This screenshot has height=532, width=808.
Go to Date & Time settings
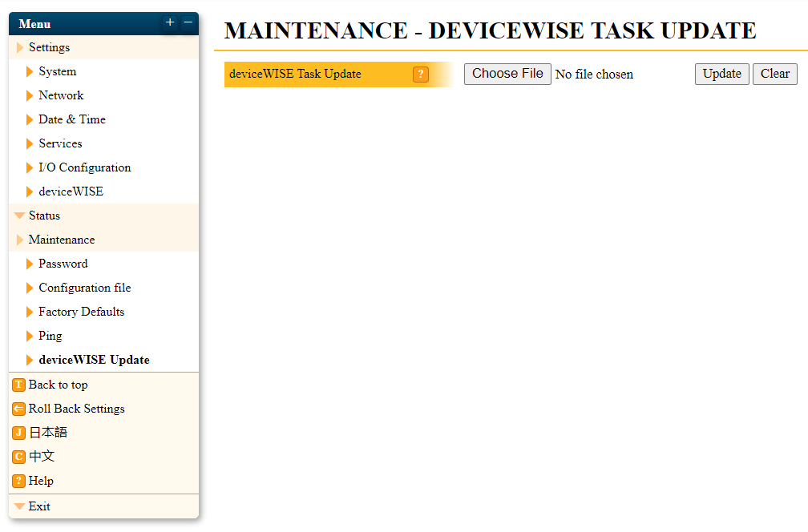tap(72, 119)
